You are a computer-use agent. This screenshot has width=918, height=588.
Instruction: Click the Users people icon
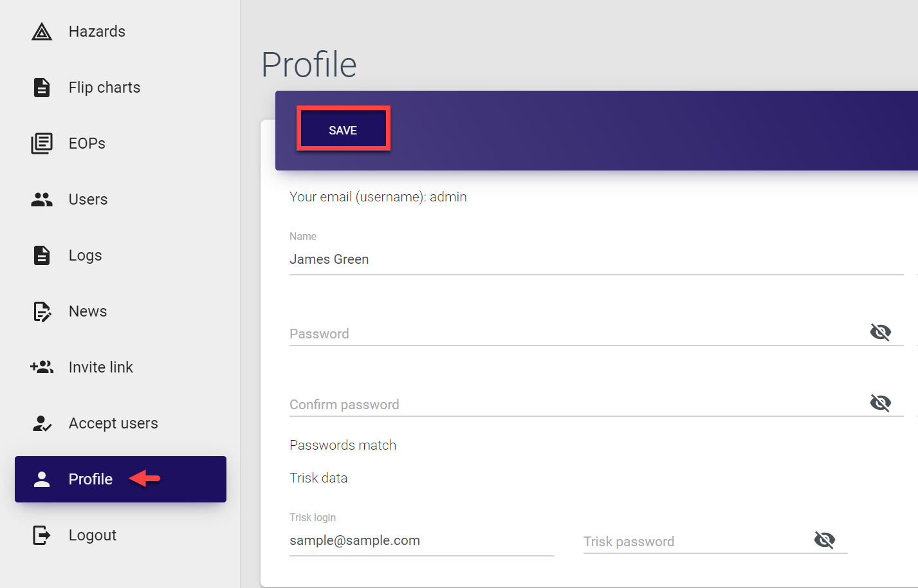42,199
